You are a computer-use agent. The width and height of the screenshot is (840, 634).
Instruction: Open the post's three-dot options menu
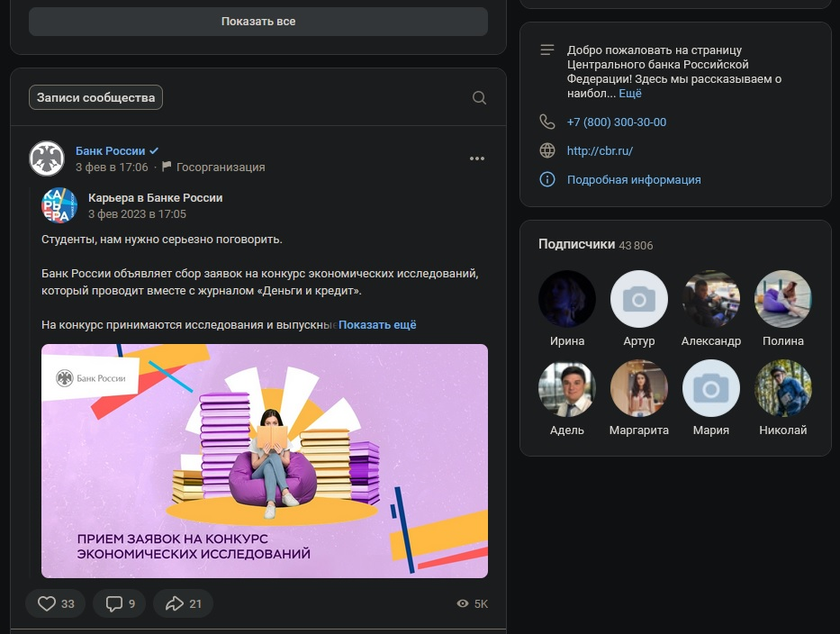477,158
